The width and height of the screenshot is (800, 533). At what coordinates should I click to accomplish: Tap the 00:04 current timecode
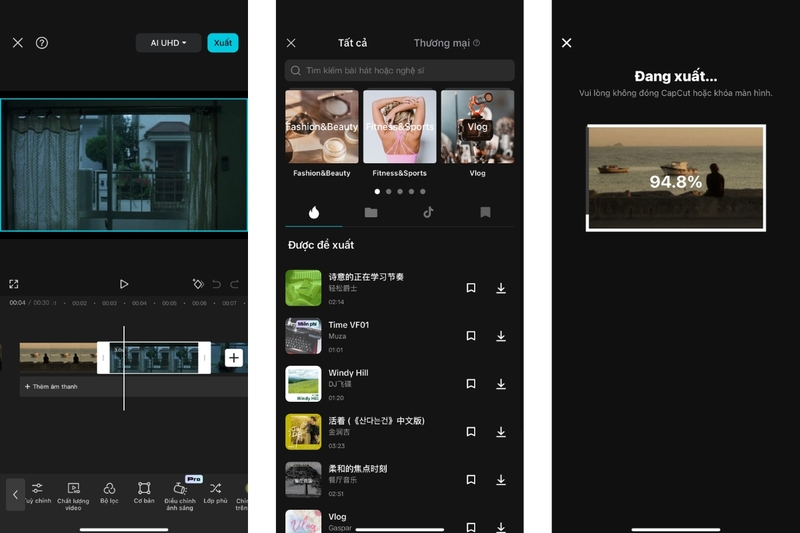pos(17,303)
